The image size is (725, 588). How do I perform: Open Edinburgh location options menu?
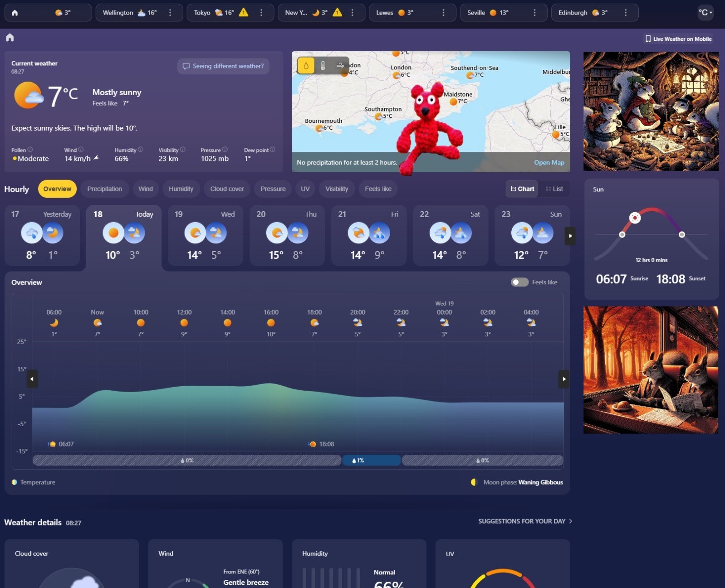click(626, 13)
